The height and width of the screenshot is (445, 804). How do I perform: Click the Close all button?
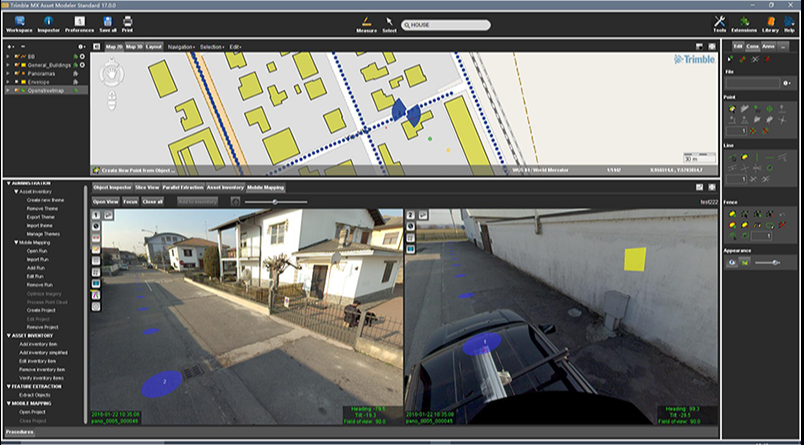tap(153, 201)
